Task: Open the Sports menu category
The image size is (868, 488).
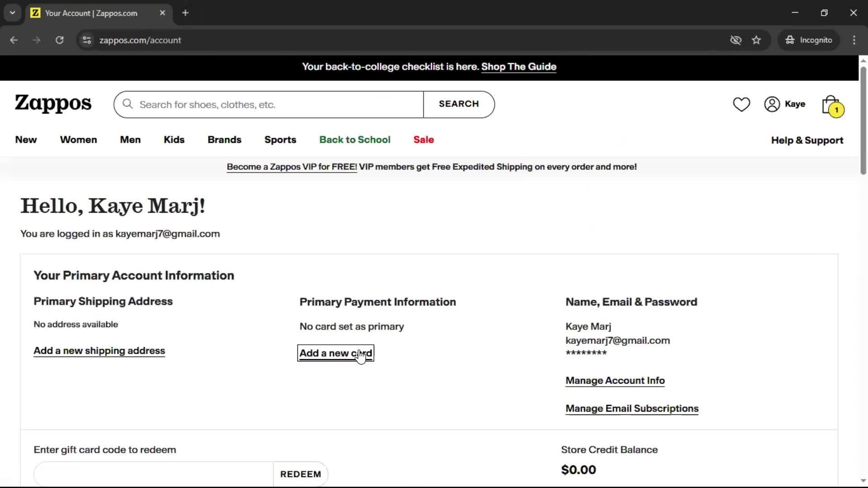Action: click(x=280, y=140)
